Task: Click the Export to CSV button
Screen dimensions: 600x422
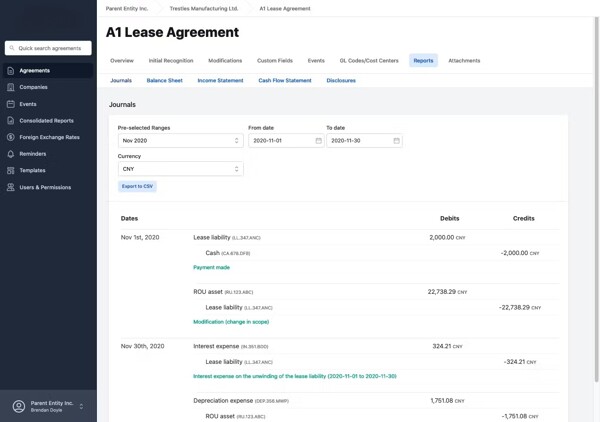Action: (x=137, y=186)
